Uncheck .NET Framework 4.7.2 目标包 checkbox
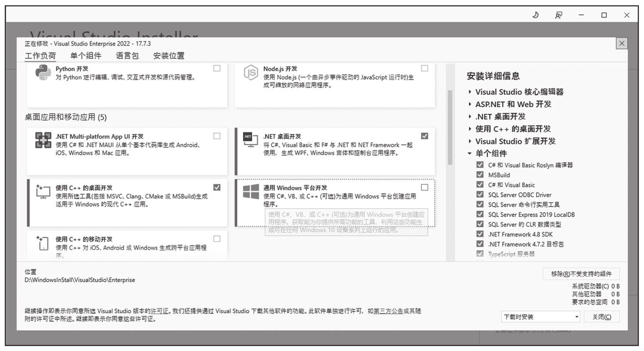This screenshot has height=351, width=644. tap(480, 244)
